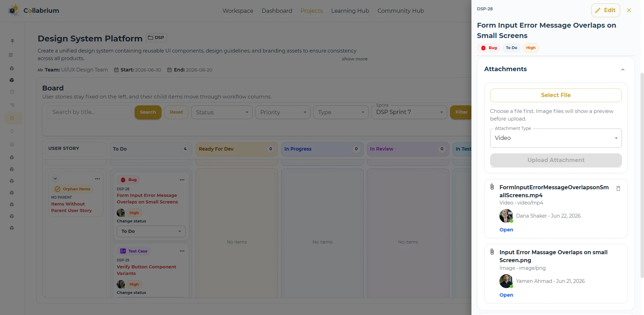Delete the FormInputErrorMessageOverlapsonSmallScreens.mp4 attachment

(618, 188)
